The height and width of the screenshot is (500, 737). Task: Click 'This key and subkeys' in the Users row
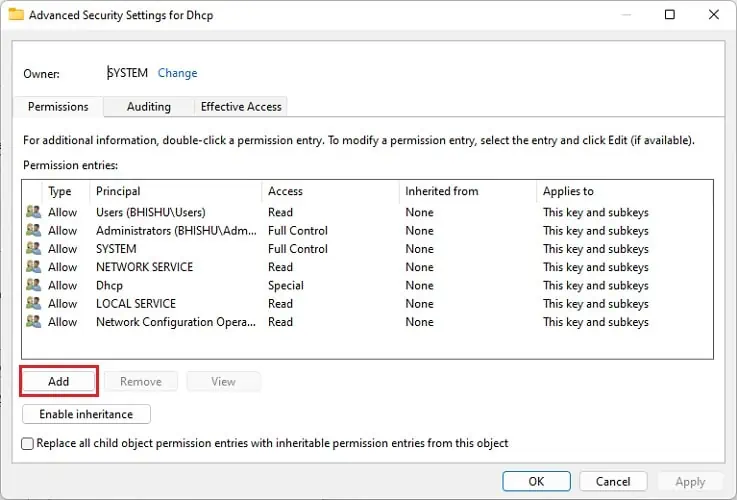596,212
